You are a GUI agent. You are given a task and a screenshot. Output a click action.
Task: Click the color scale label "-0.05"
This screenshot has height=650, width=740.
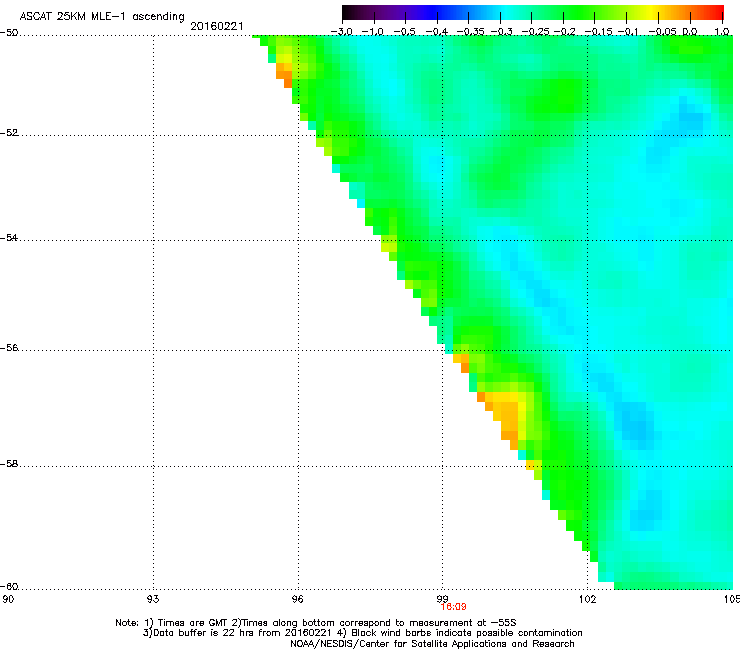[x=663, y=31]
